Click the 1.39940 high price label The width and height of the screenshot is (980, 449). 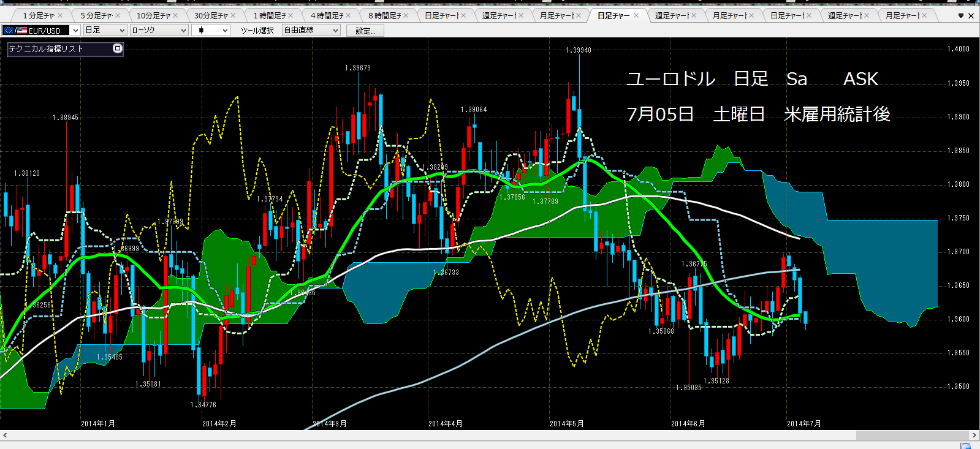tap(579, 50)
